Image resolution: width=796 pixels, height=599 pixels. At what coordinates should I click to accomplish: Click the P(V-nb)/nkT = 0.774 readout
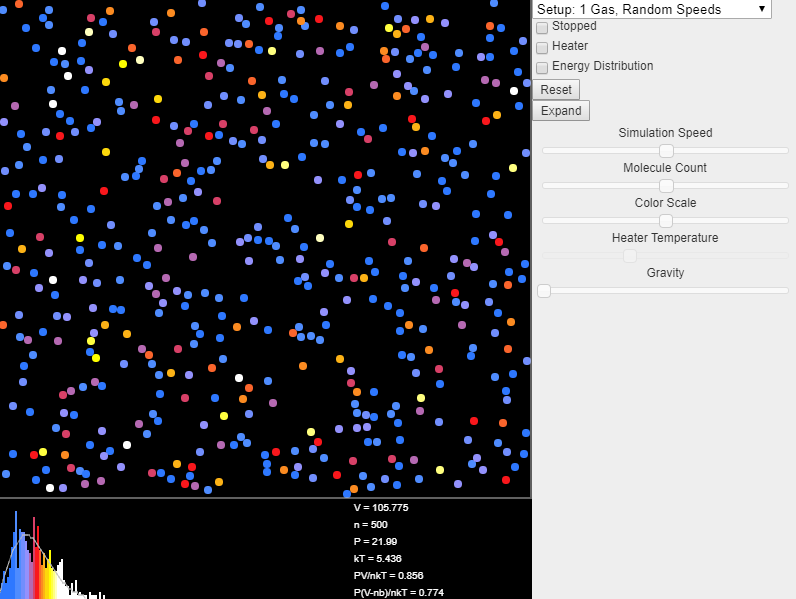click(398, 592)
